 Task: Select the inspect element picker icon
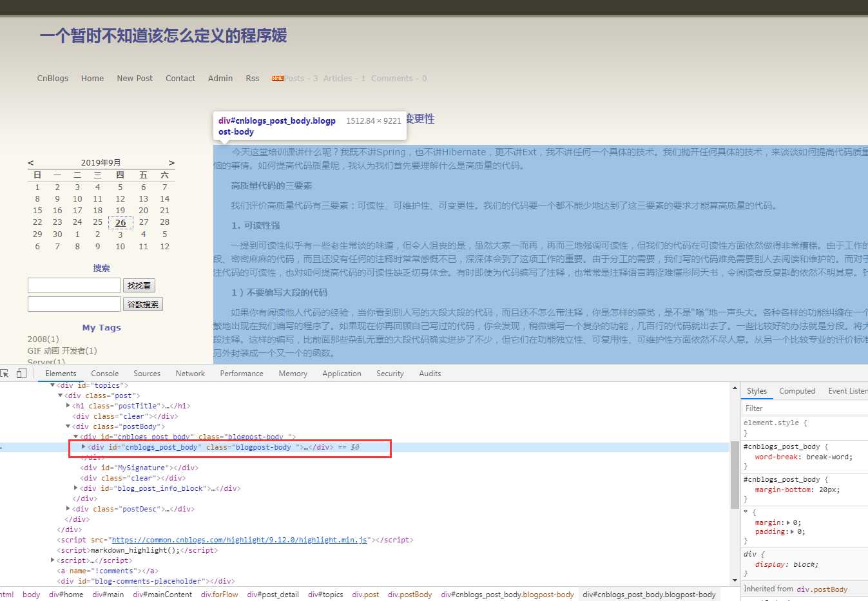coord(5,374)
